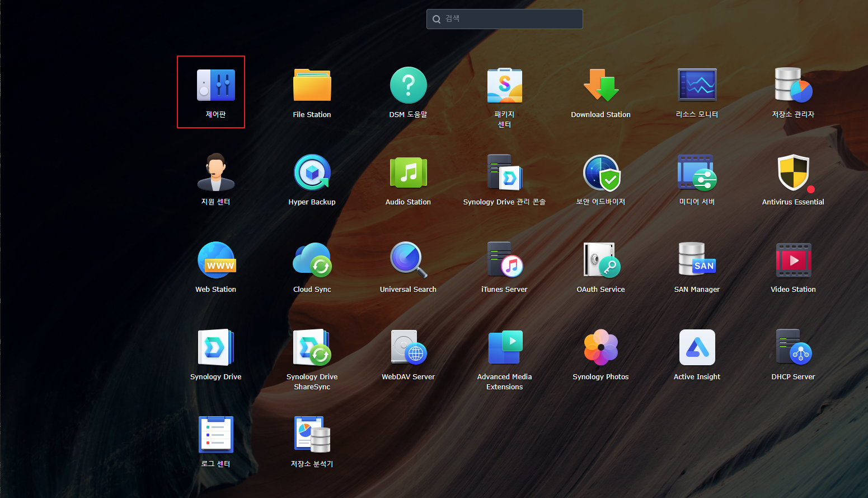This screenshot has height=498, width=868.
Task: Open the 제어판 (Control Panel) app
Action: point(216,85)
